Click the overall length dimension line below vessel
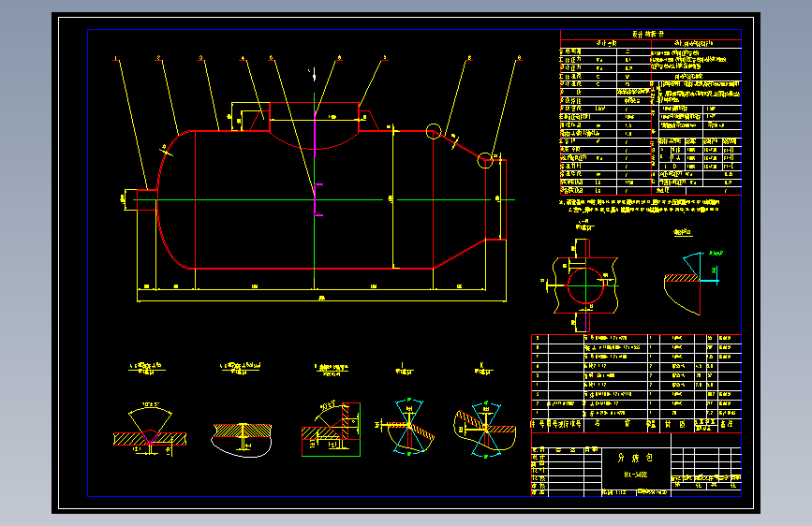 321,300
